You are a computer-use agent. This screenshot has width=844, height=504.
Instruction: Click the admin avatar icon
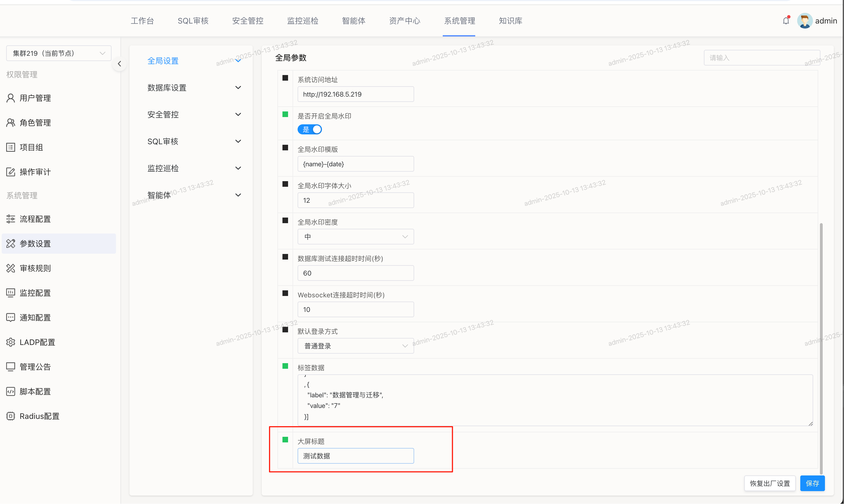click(804, 21)
